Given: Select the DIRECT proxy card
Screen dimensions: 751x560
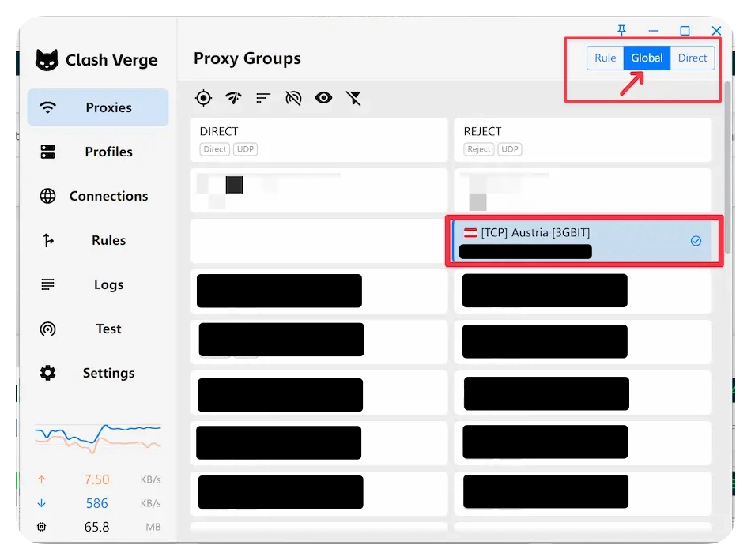Looking at the screenshot, I should pyautogui.click(x=319, y=140).
